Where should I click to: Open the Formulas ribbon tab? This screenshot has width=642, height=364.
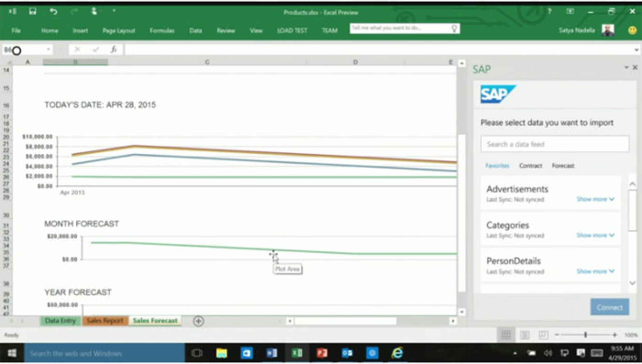click(x=162, y=31)
